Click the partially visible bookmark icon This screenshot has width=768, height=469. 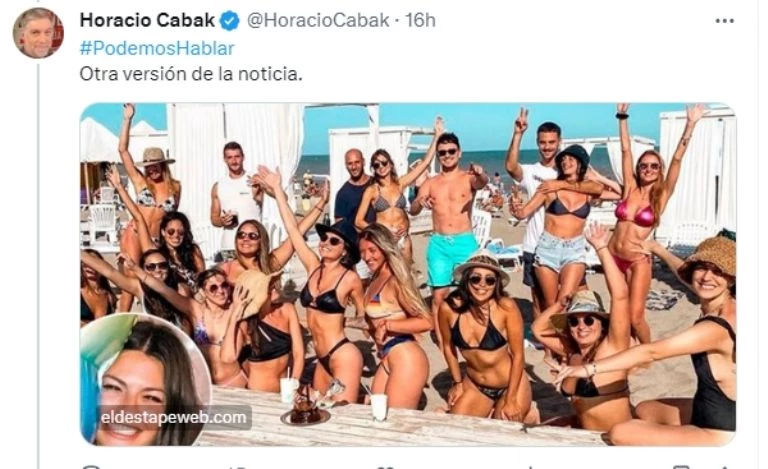(x=680, y=467)
